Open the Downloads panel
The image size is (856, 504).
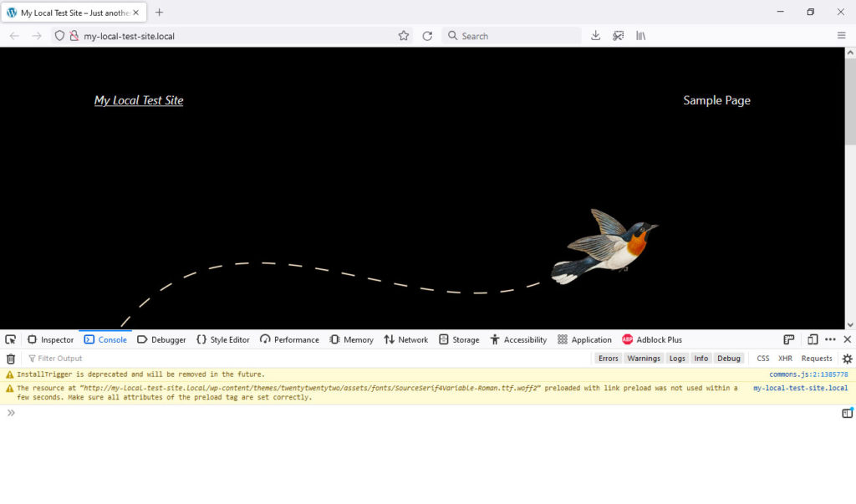pyautogui.click(x=595, y=36)
